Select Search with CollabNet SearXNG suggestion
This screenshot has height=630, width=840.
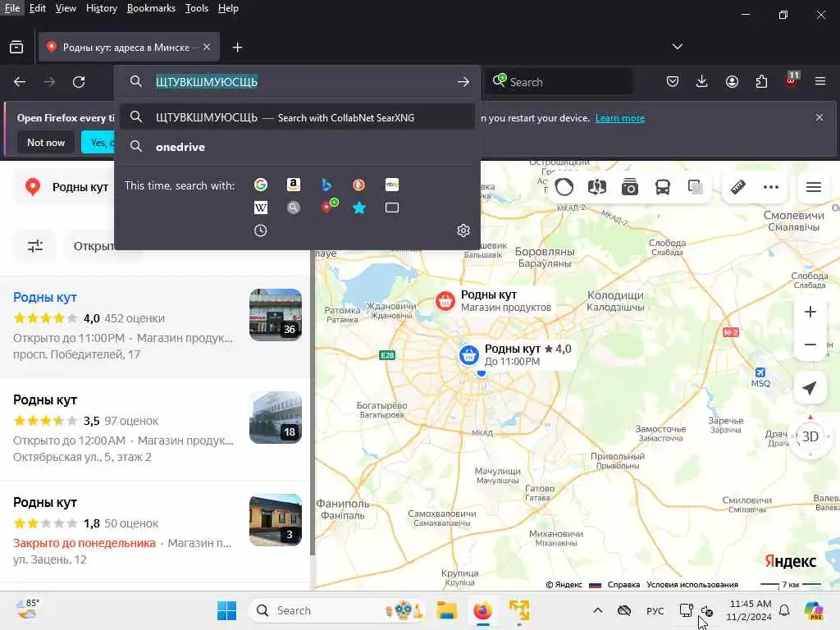coord(297,117)
